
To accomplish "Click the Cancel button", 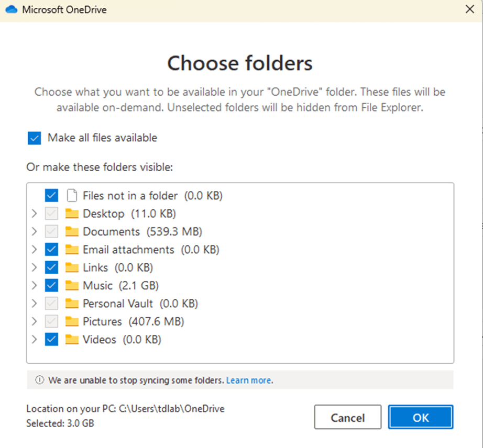I will point(348,417).
